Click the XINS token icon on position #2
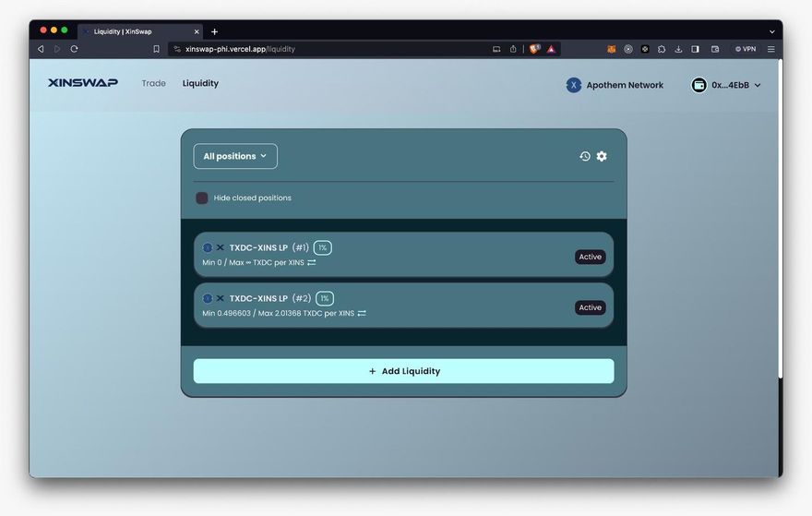 (221, 298)
